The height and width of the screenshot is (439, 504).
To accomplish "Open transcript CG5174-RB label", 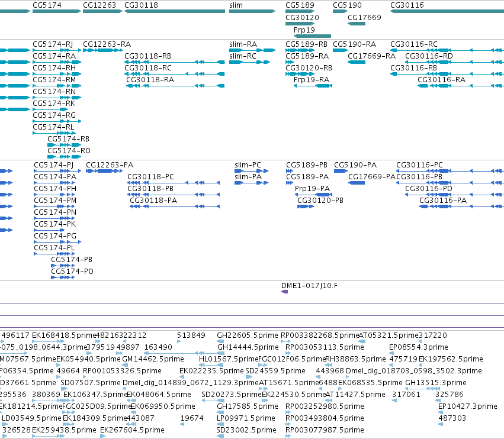I will click(x=69, y=139).
